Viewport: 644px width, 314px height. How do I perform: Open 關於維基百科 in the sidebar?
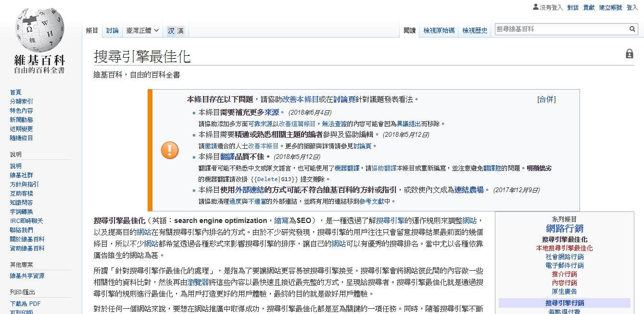pyautogui.click(x=27, y=239)
